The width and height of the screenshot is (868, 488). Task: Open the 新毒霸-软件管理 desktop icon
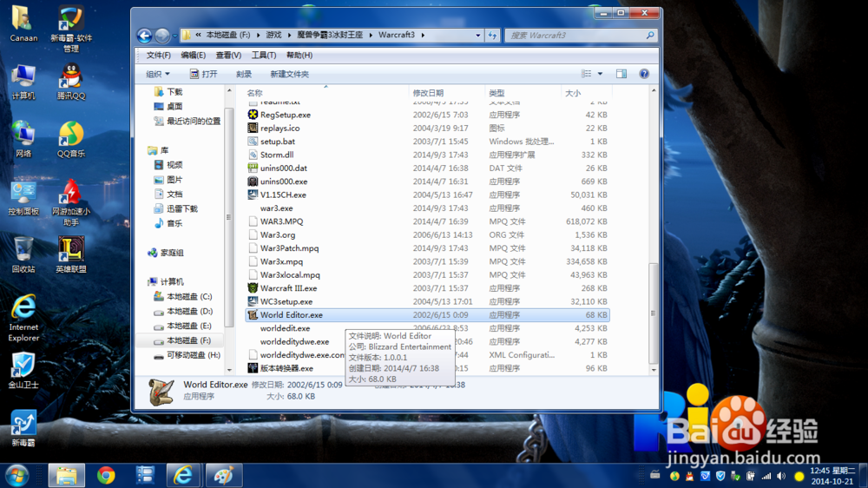(71, 29)
